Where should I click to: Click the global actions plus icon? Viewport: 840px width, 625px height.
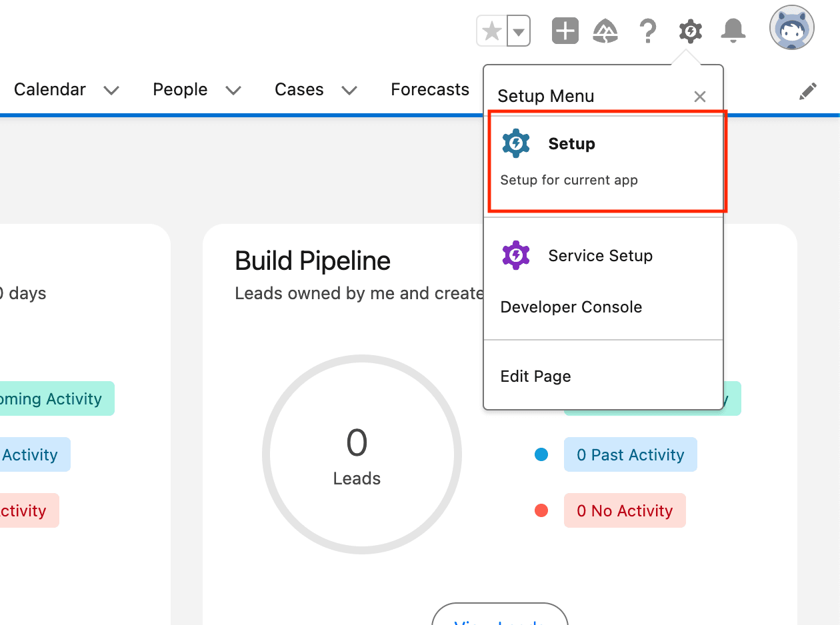click(565, 31)
